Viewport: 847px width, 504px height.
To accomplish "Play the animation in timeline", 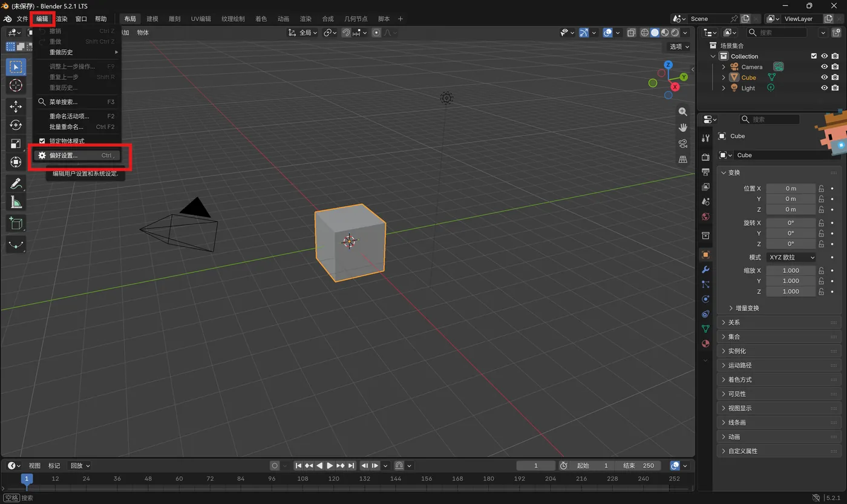I will tap(330, 466).
